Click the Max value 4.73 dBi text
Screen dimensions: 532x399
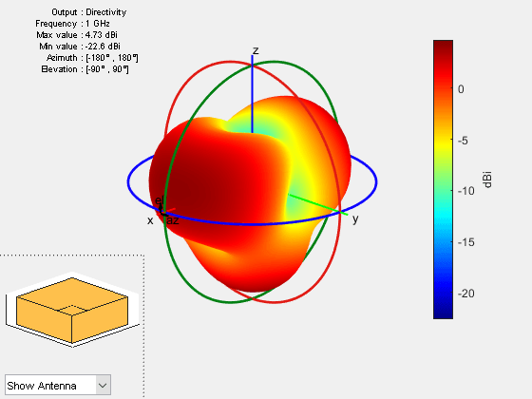[x=77, y=35]
